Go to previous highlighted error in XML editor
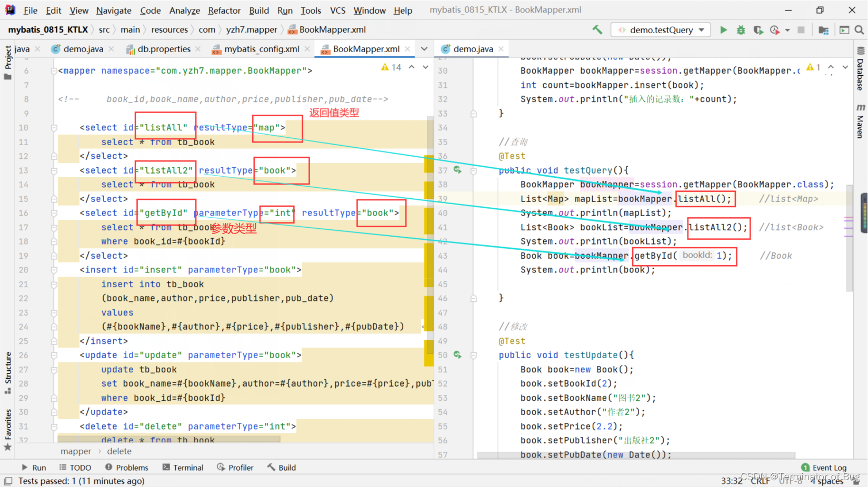Image resolution: width=868 pixels, height=487 pixels. [412, 67]
